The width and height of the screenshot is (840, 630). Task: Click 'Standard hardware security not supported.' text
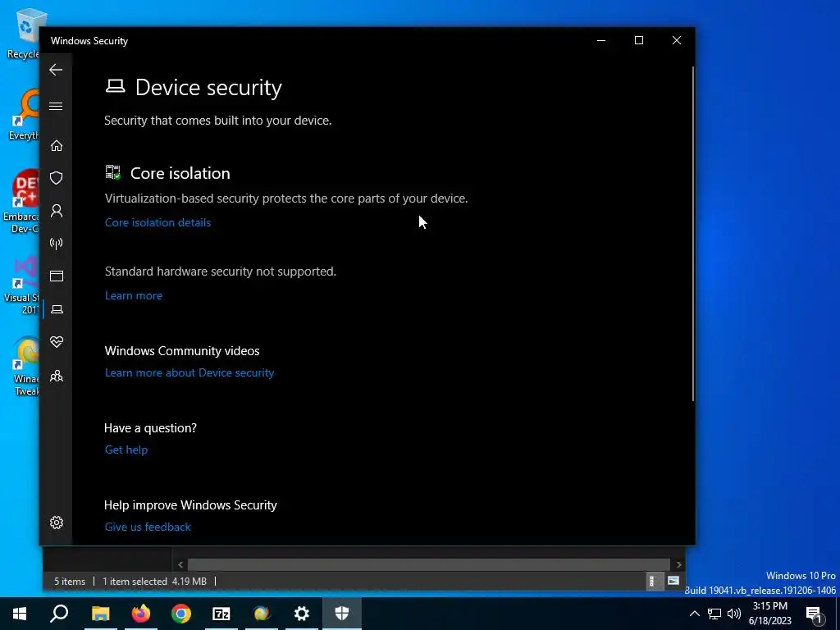220,272
